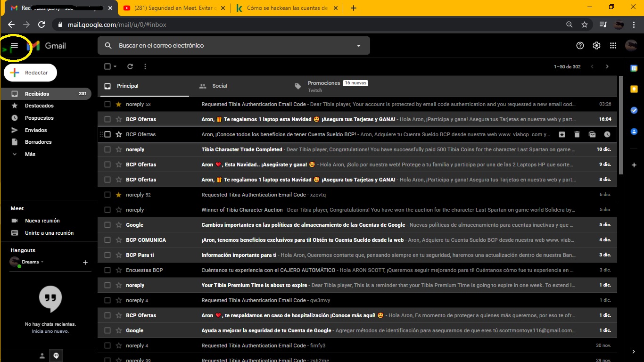The image size is (644, 362).
Task: Open Hangouts conversations bubble icon
Action: 56,356
